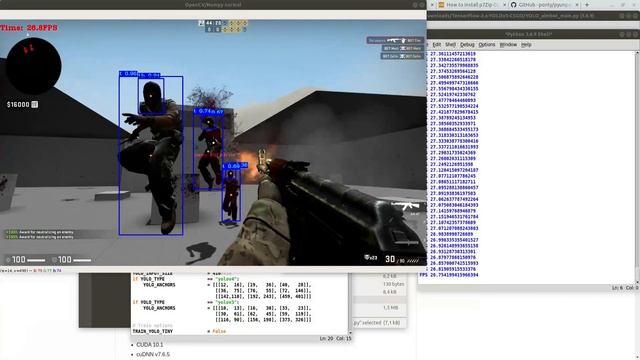The image size is (640, 360).
Task: Open the Help menu in Python Shell
Action: tap(526, 44)
